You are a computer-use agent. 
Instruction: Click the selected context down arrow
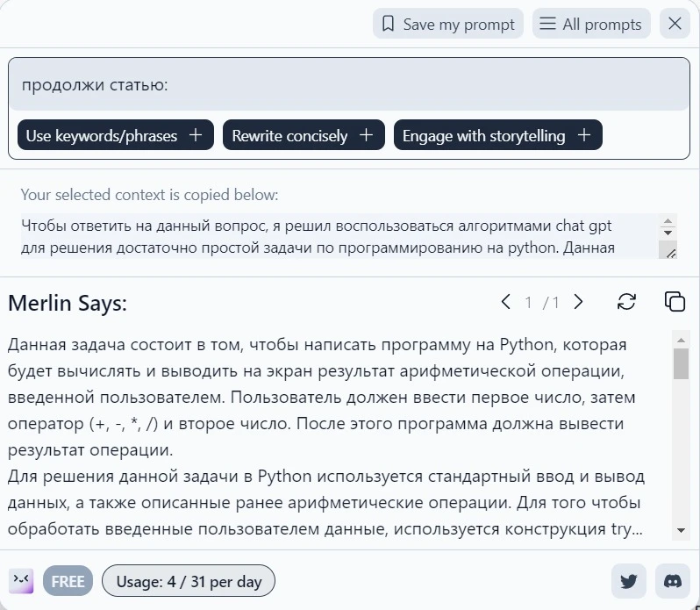[x=668, y=233]
